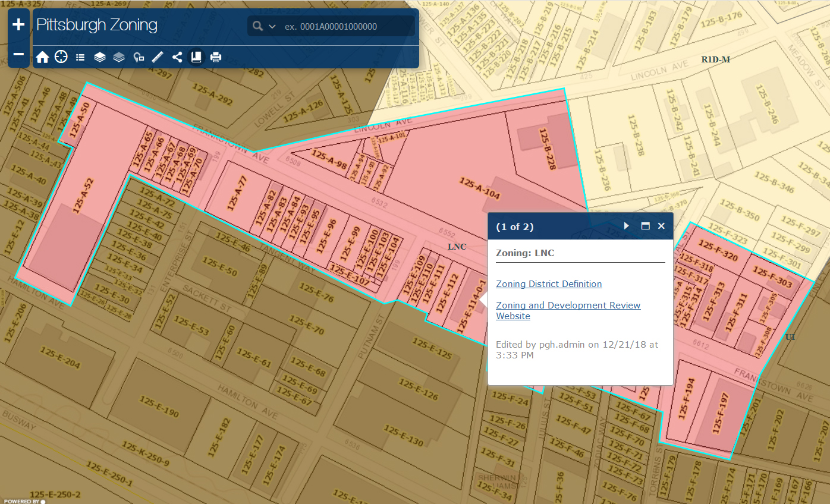Click the printer icon in toolbar

coord(215,57)
